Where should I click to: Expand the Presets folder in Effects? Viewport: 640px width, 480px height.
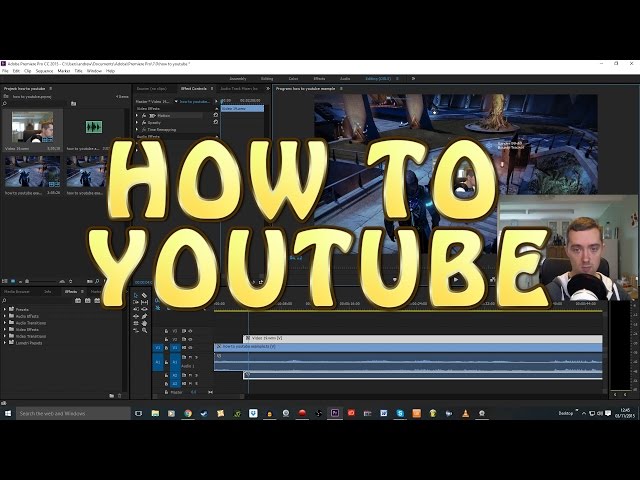pyautogui.click(x=4, y=309)
